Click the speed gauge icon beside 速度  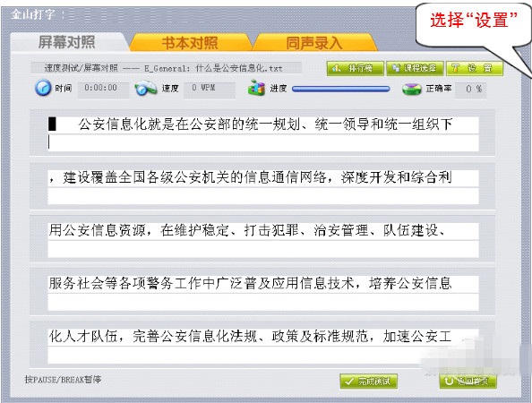coord(146,88)
